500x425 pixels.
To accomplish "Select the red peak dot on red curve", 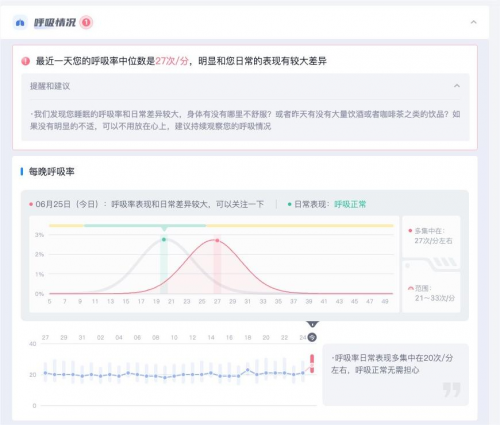I will coord(217,240).
